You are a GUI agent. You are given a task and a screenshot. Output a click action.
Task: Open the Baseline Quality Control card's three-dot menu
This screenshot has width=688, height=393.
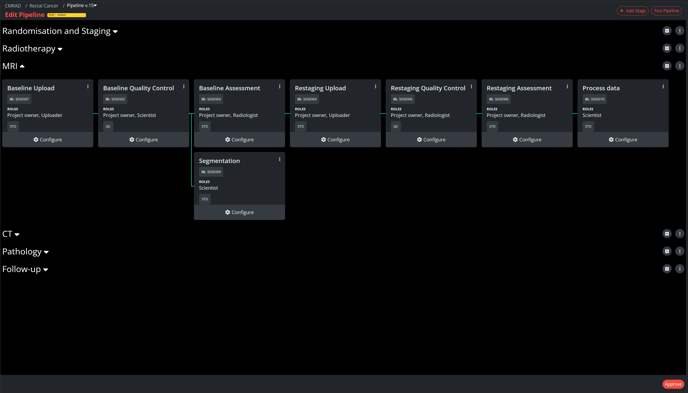click(183, 86)
